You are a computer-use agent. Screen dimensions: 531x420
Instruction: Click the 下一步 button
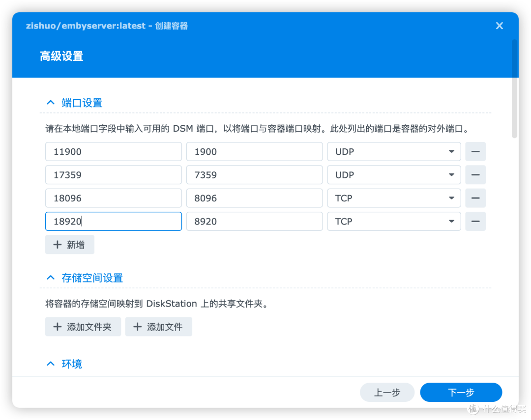pyautogui.click(x=460, y=392)
